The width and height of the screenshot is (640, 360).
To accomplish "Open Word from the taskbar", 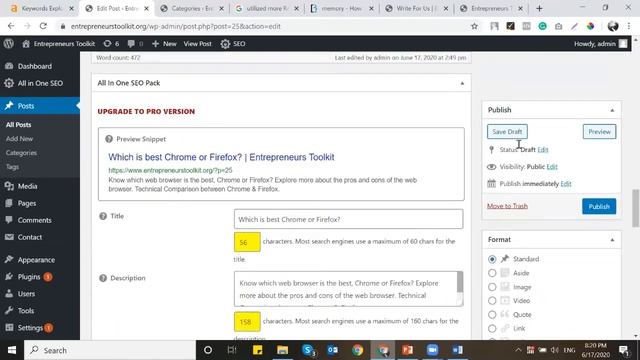I will coord(458,350).
